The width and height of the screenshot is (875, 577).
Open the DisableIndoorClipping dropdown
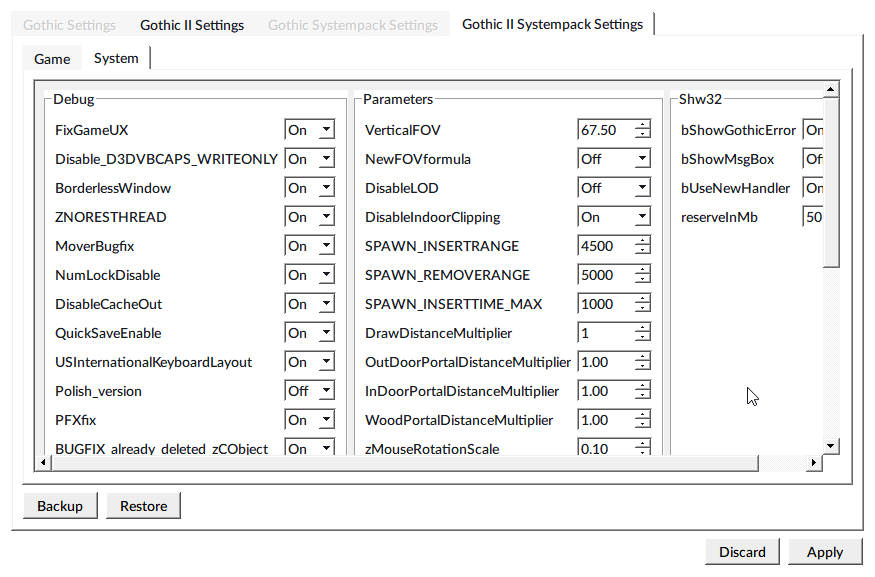[614, 217]
